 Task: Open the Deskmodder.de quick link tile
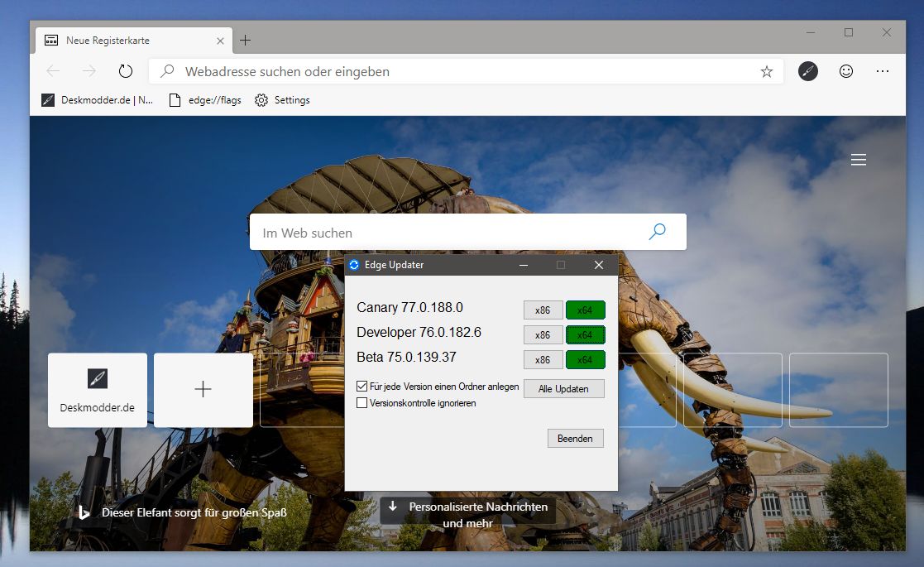98,390
